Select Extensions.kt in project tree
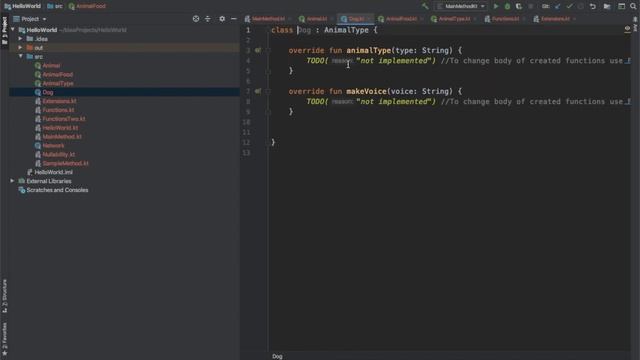 59,101
